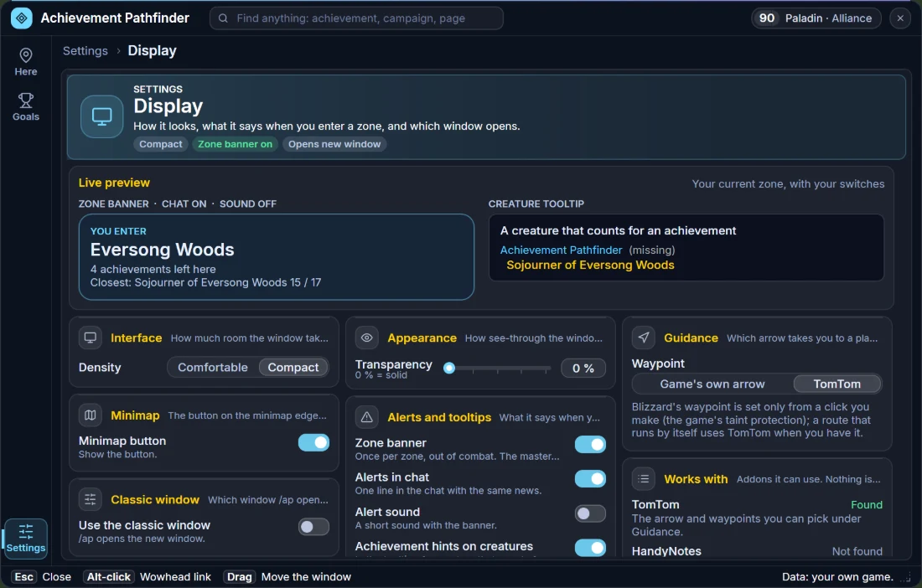Click the Compact status chip
The image size is (922, 588).
click(161, 144)
